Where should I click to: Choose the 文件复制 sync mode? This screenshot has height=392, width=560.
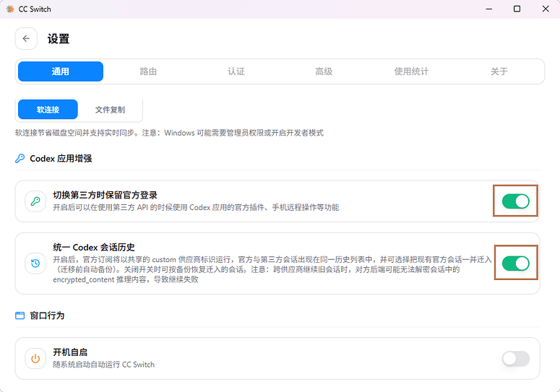tap(110, 110)
